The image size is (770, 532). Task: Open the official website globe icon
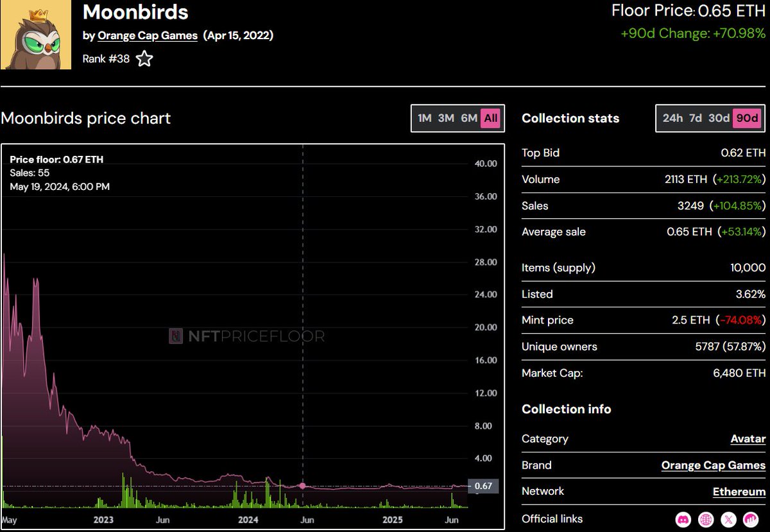tap(706, 519)
